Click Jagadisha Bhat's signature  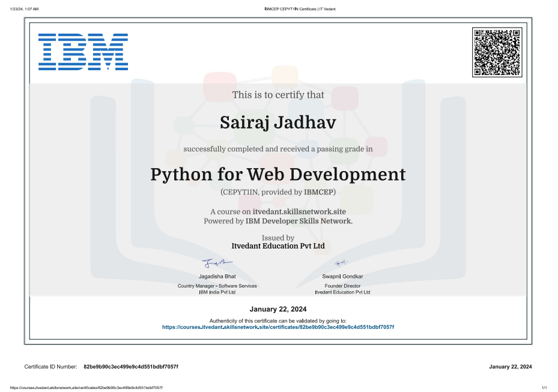click(217, 263)
